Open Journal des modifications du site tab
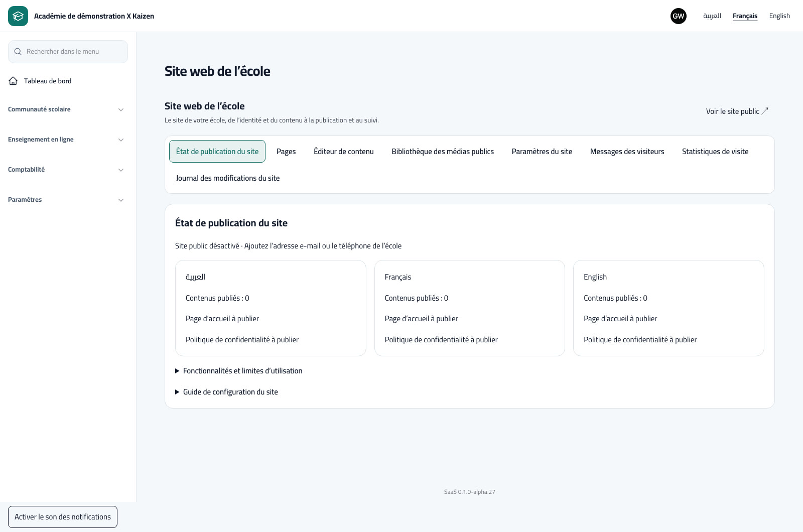803x532 pixels. pyautogui.click(x=228, y=178)
